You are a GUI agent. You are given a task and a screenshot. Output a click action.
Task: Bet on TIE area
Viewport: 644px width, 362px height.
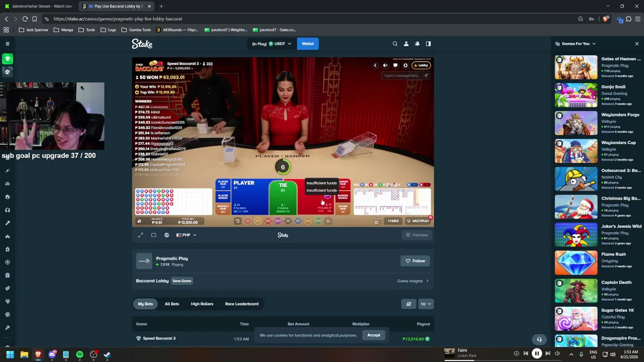tap(283, 197)
